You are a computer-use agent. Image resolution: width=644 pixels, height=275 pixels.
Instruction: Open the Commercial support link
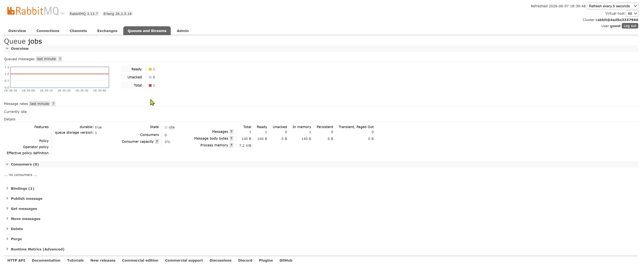pyautogui.click(x=184, y=260)
